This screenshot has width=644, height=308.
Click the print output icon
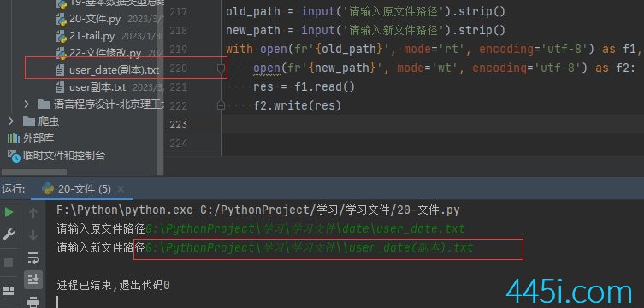click(x=33, y=302)
